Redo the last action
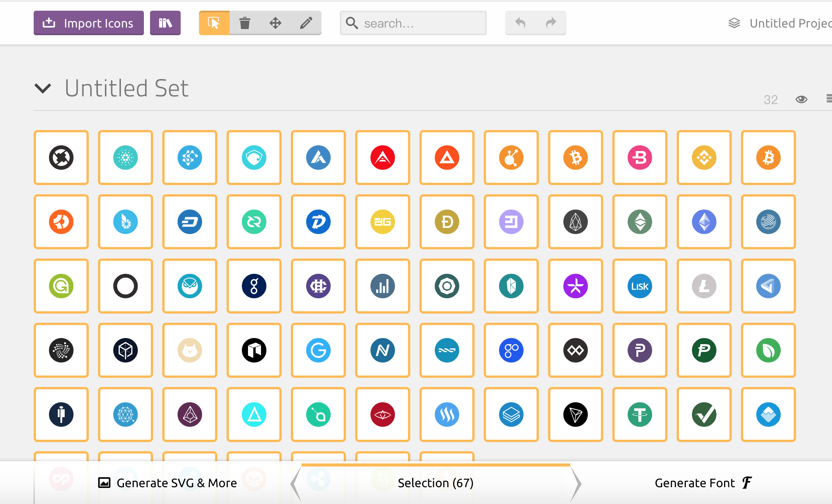Image resolution: width=832 pixels, height=504 pixels. point(551,23)
